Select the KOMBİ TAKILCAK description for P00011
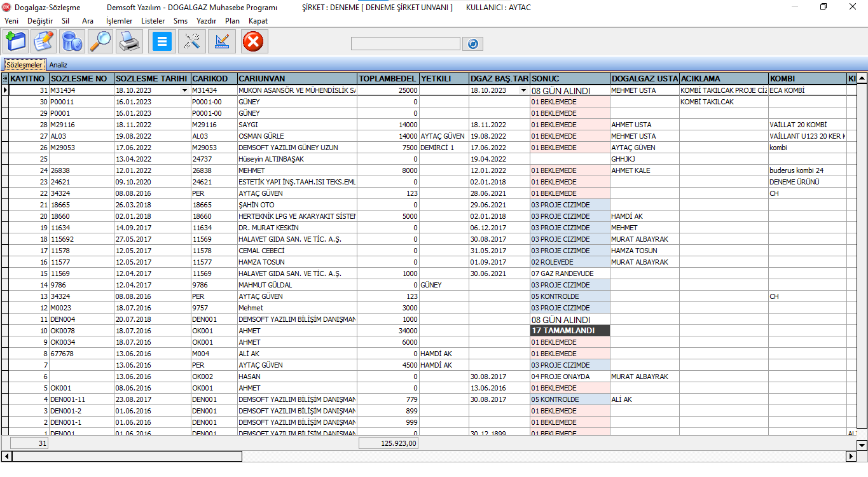This screenshot has width=868, height=477. (723, 102)
